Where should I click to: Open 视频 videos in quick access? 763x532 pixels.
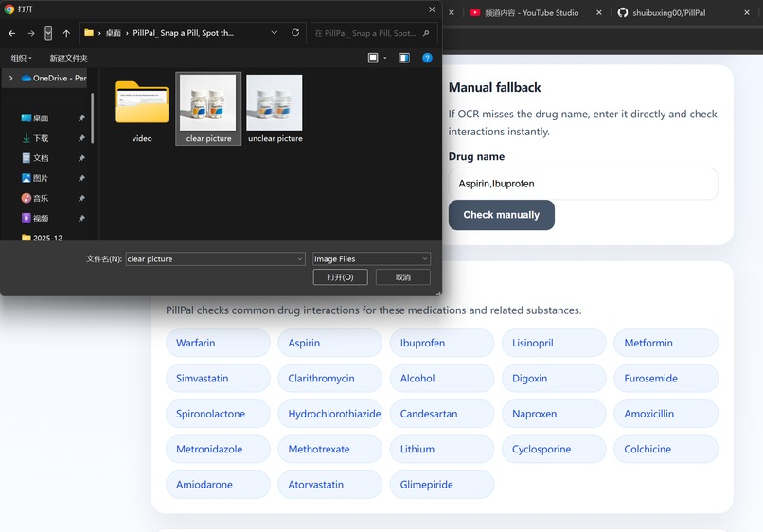click(35, 218)
